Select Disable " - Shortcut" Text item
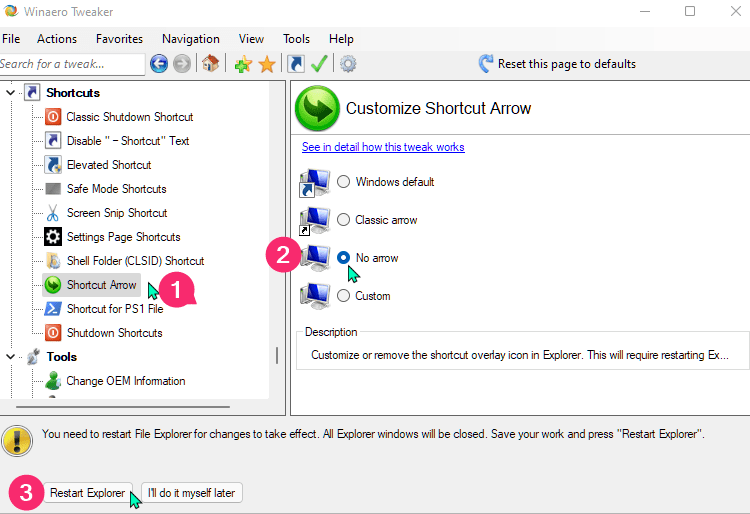This screenshot has height=514, width=750. tap(128, 141)
